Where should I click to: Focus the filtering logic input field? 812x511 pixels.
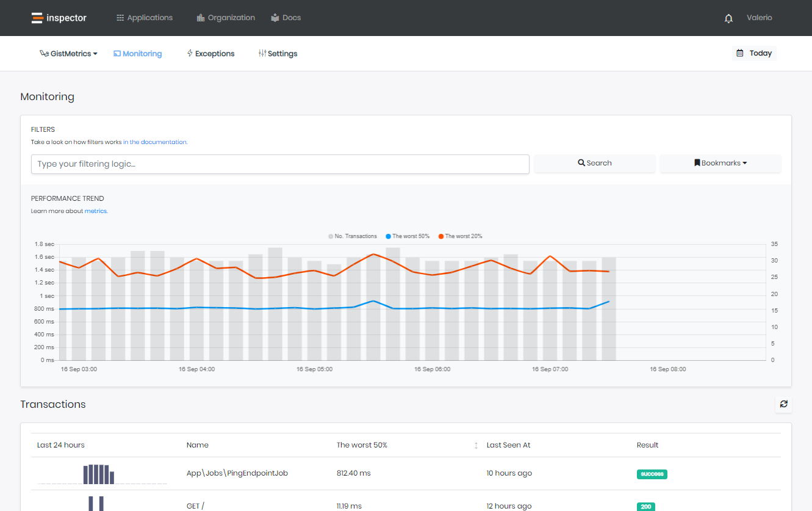click(280, 164)
